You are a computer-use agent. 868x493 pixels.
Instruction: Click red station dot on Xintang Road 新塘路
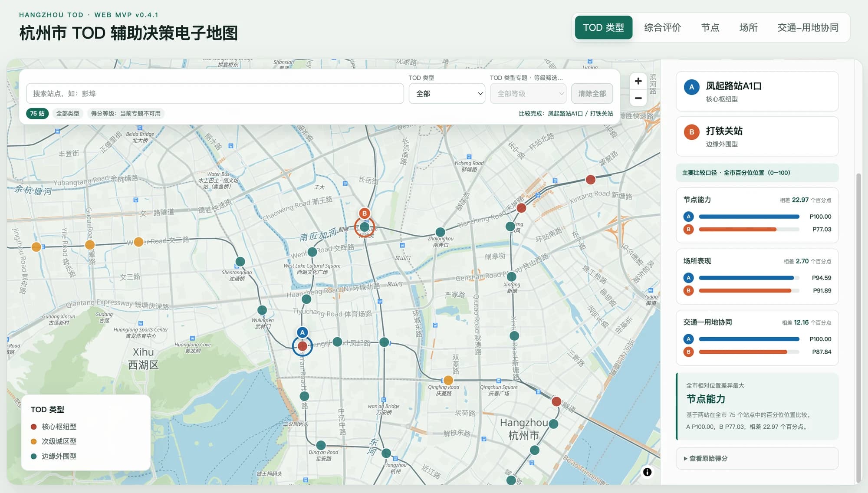(590, 179)
